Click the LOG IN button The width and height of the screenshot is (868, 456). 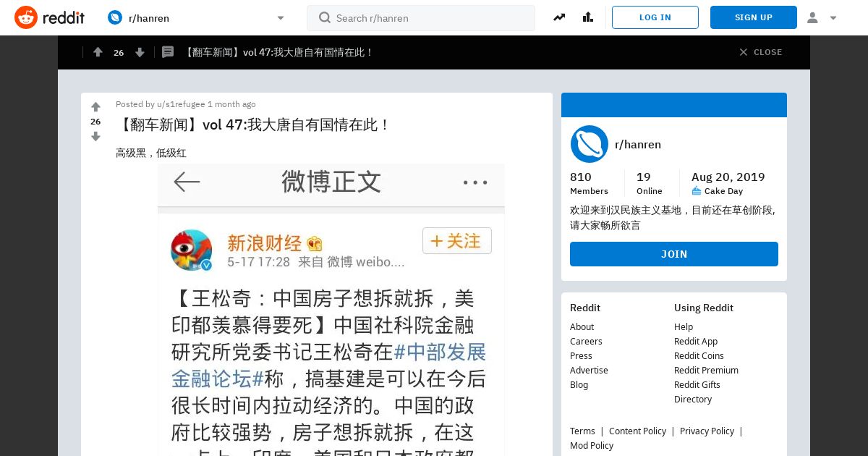tap(655, 17)
